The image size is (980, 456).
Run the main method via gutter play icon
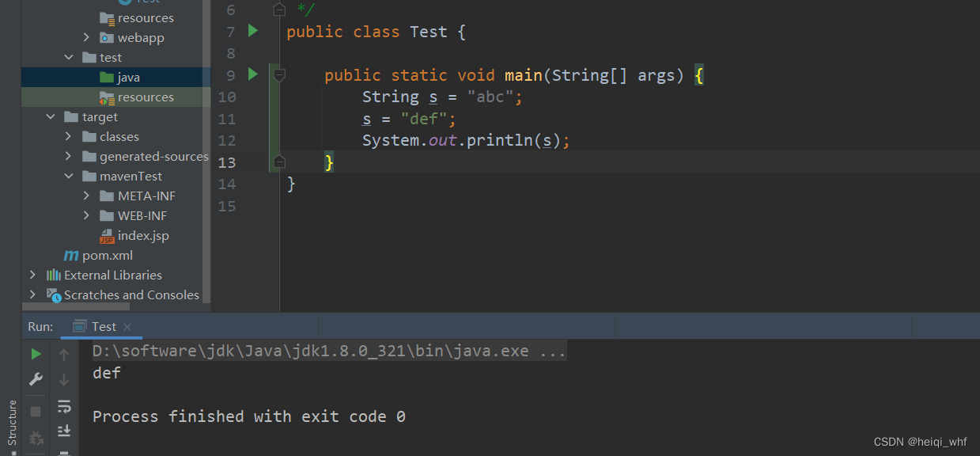pos(252,74)
